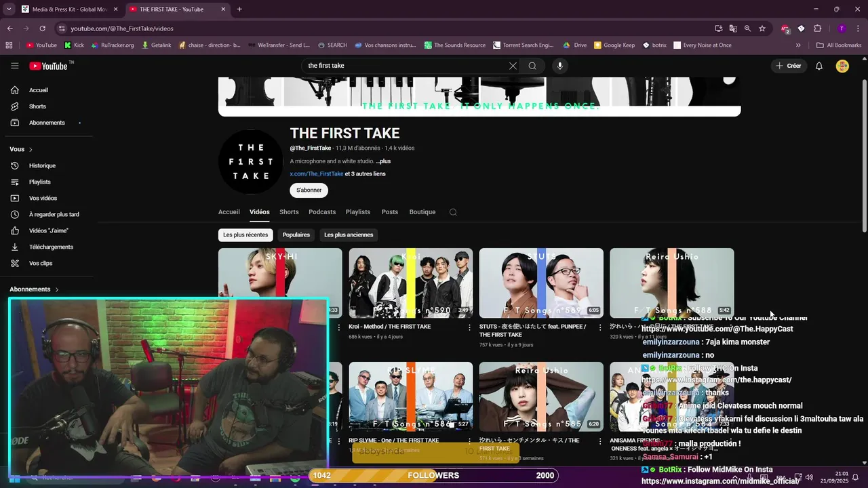Open the tab search dropdown arrow
Viewport: 868px width, 488px height.
[9, 9]
